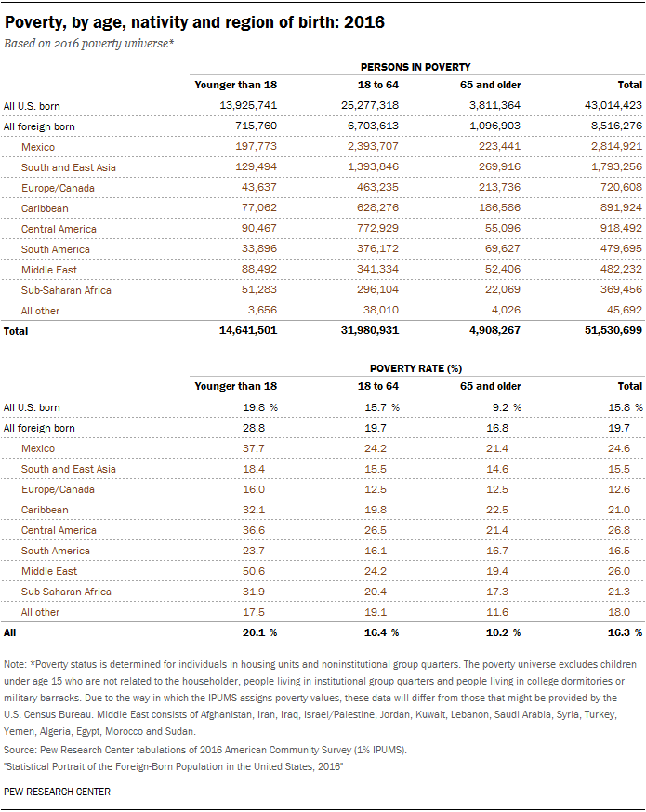Select the Statistical Portrait report title line
646x812 pixels.
click(174, 766)
